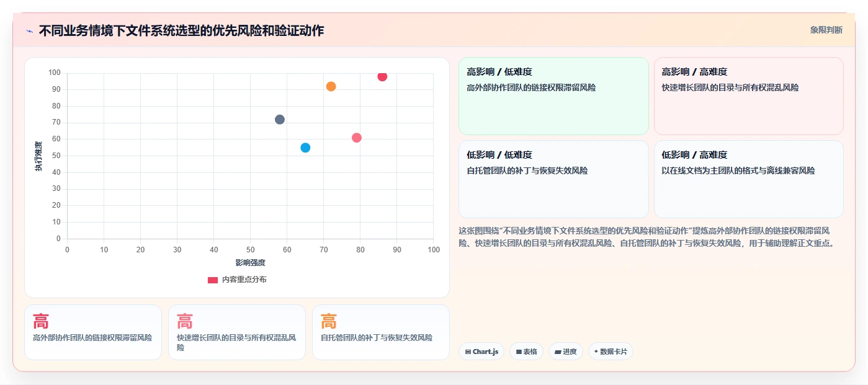Click the blue scatter point
This screenshot has width=868, height=385.
[x=305, y=148]
